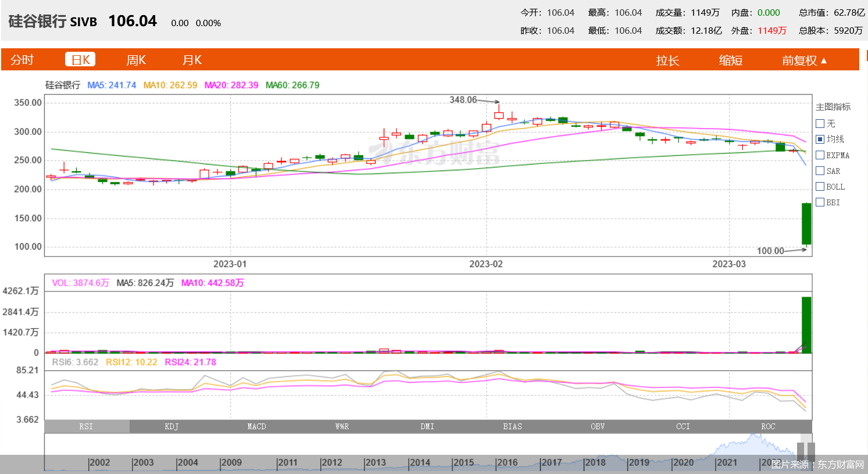This screenshot has height=474, width=868.
Task: Click the 2013 year on timeline
Action: [x=376, y=462]
